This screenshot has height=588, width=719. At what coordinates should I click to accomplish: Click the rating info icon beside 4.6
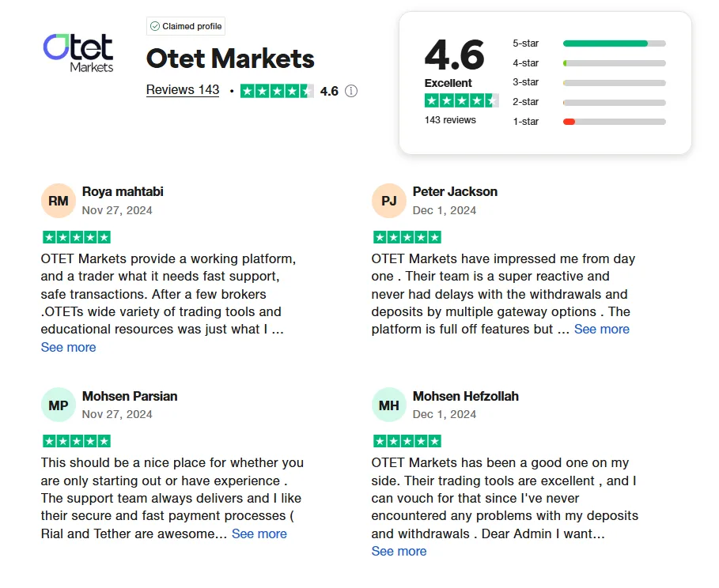(351, 91)
